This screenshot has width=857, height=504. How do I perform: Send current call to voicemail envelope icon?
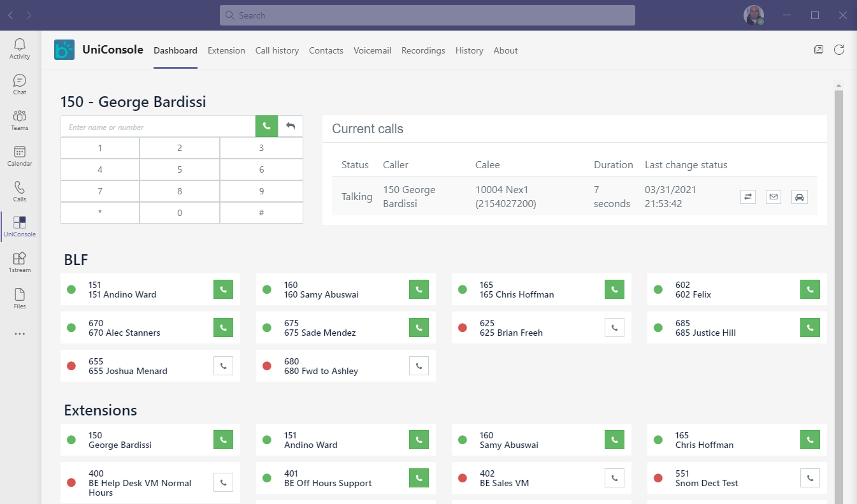pos(774,198)
